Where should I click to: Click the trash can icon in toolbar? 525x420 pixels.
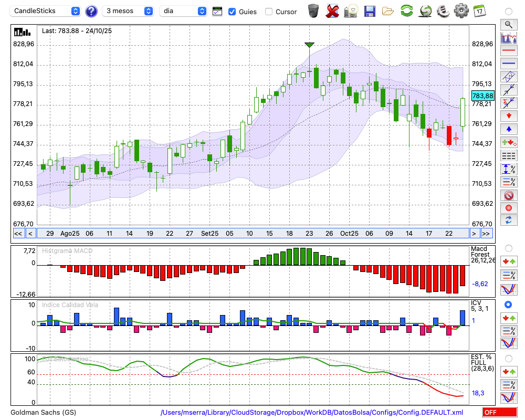pyautogui.click(x=313, y=10)
